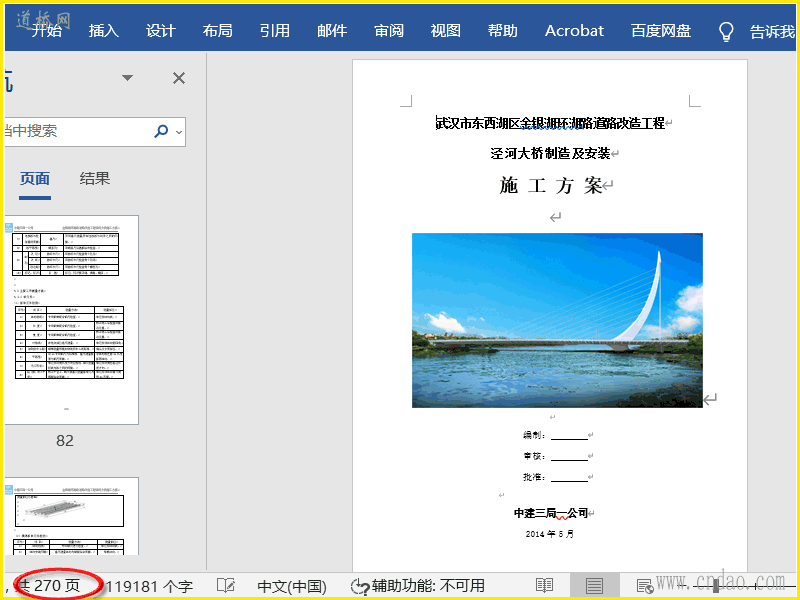Open the 帮助 ribbon tab
Viewport: 800px width, 600px height.
point(503,31)
